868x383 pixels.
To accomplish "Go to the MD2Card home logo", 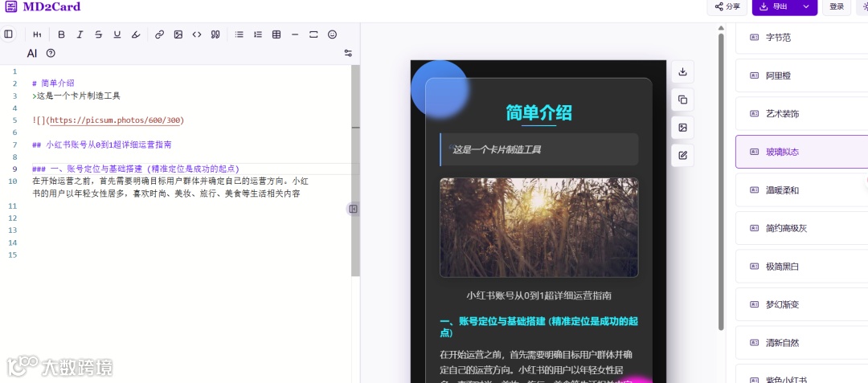I will (x=43, y=6).
